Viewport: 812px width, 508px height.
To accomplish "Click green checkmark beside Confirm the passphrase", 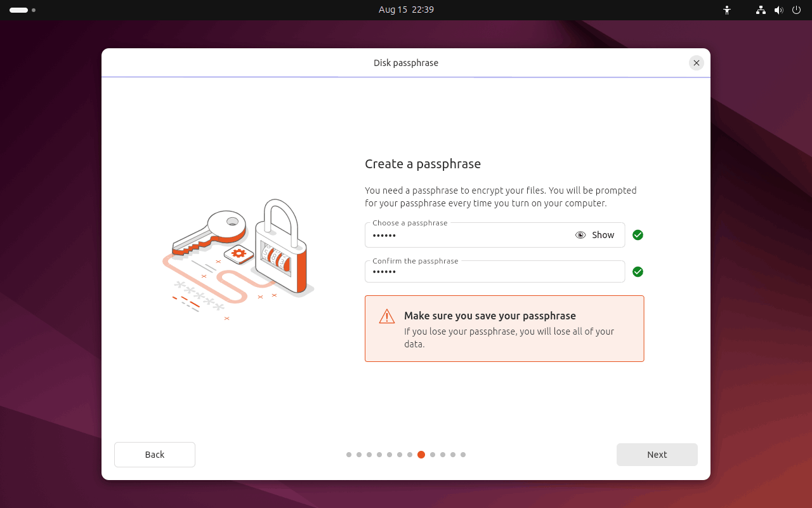I will pyautogui.click(x=638, y=272).
